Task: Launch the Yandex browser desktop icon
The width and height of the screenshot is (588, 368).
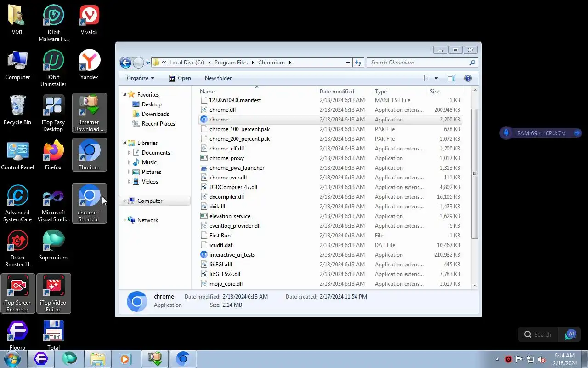Action: pyautogui.click(x=89, y=65)
